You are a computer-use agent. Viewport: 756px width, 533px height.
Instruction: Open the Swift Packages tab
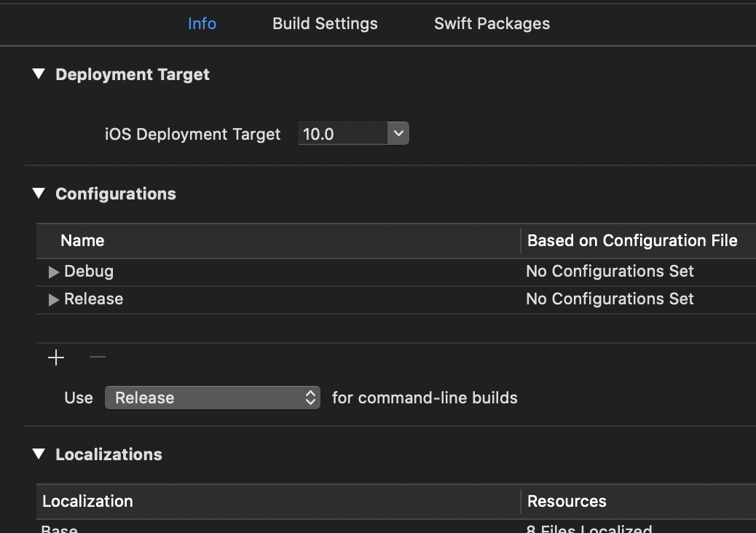coord(492,23)
